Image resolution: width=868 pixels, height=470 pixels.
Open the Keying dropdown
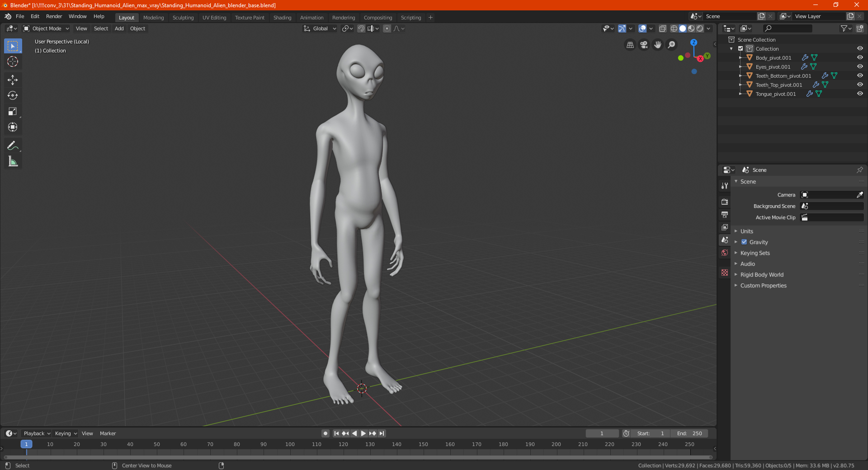tap(66, 433)
